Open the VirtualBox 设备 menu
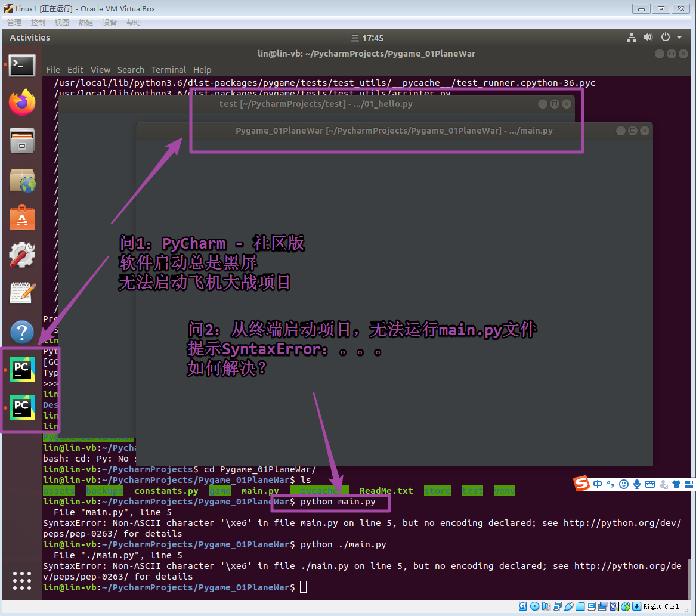 pyautogui.click(x=109, y=22)
